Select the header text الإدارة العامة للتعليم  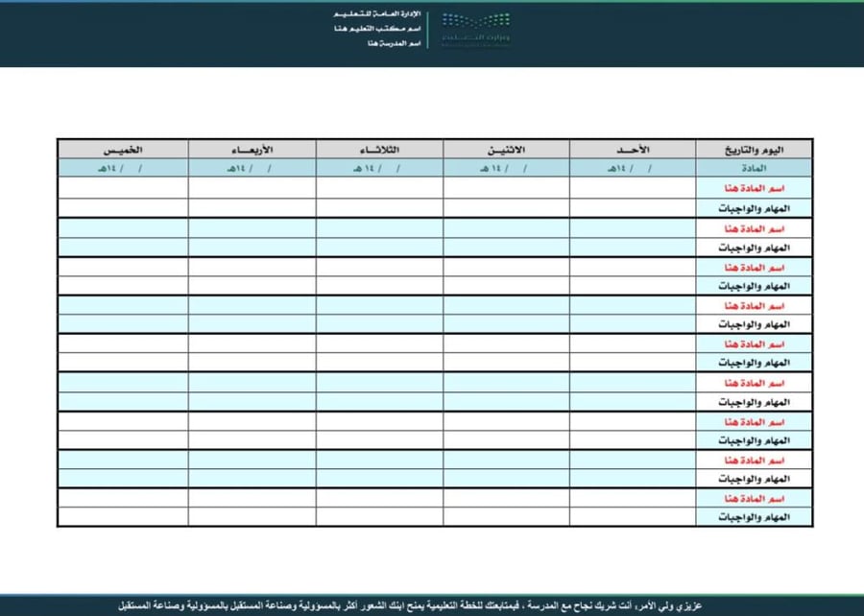[x=377, y=13]
